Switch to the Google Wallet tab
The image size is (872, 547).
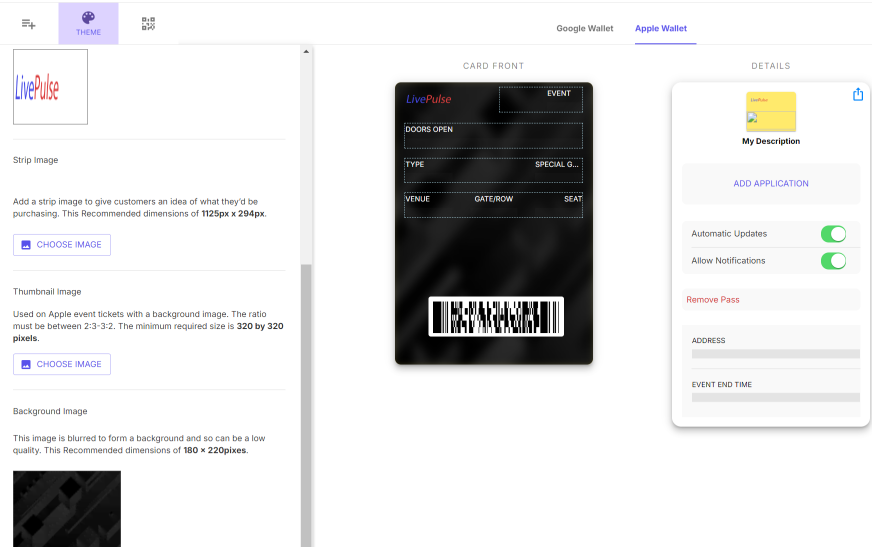pyautogui.click(x=584, y=28)
